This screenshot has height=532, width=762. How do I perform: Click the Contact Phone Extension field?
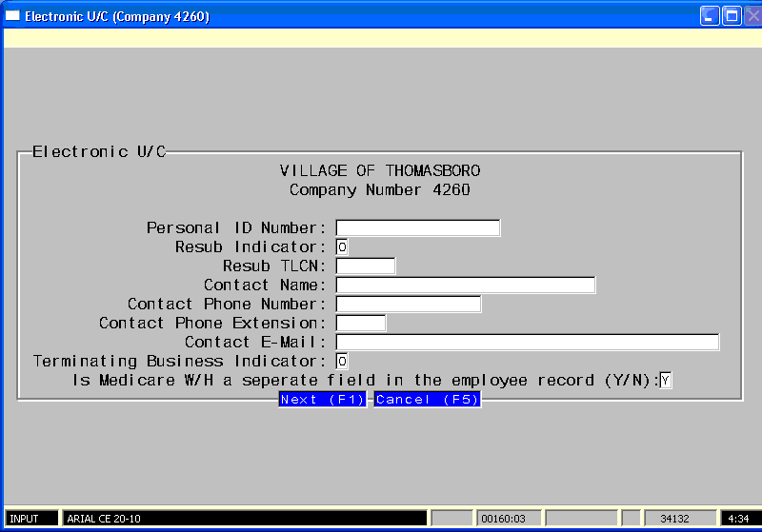360,324
